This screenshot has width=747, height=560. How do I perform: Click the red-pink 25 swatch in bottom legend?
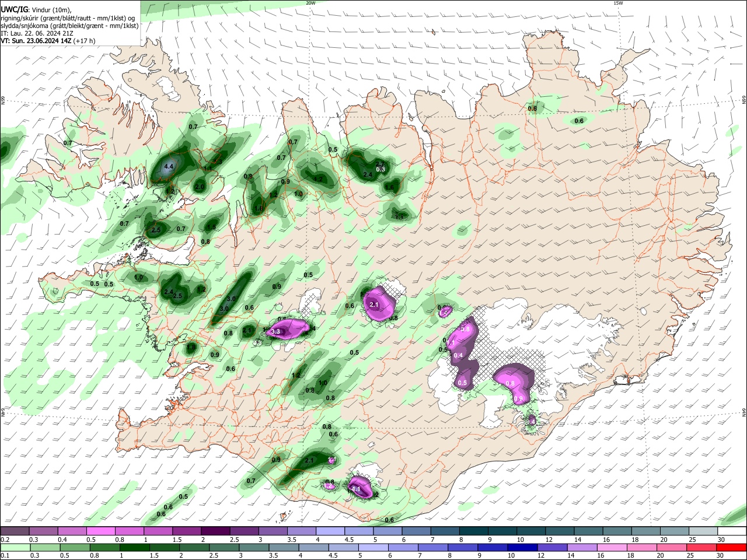702,547
